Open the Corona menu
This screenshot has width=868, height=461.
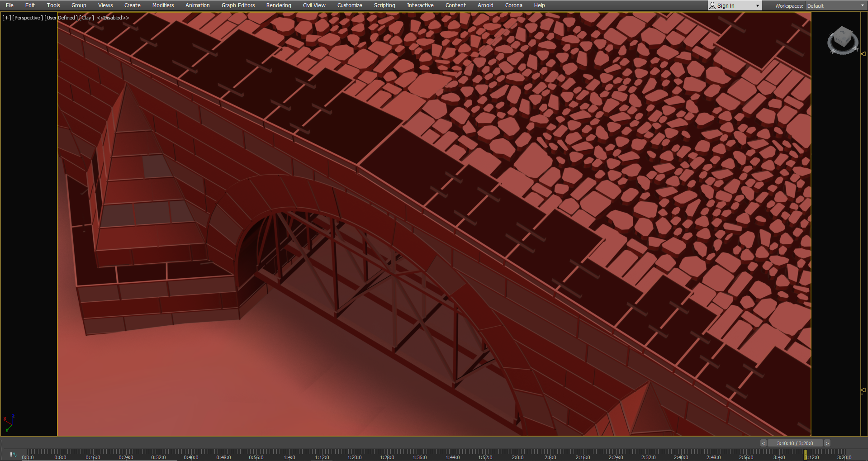point(514,5)
